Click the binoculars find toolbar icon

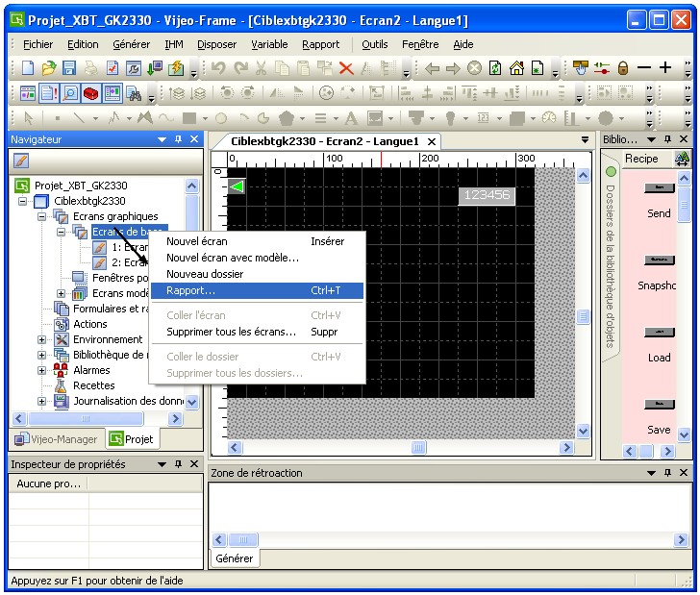(x=134, y=93)
